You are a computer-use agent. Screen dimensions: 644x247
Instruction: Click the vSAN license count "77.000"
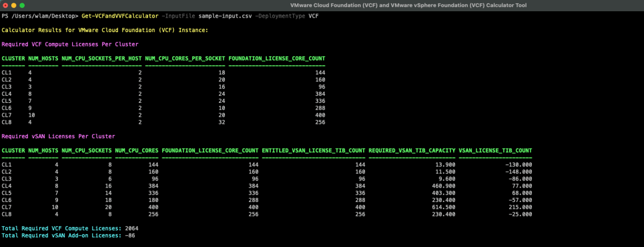click(522, 186)
